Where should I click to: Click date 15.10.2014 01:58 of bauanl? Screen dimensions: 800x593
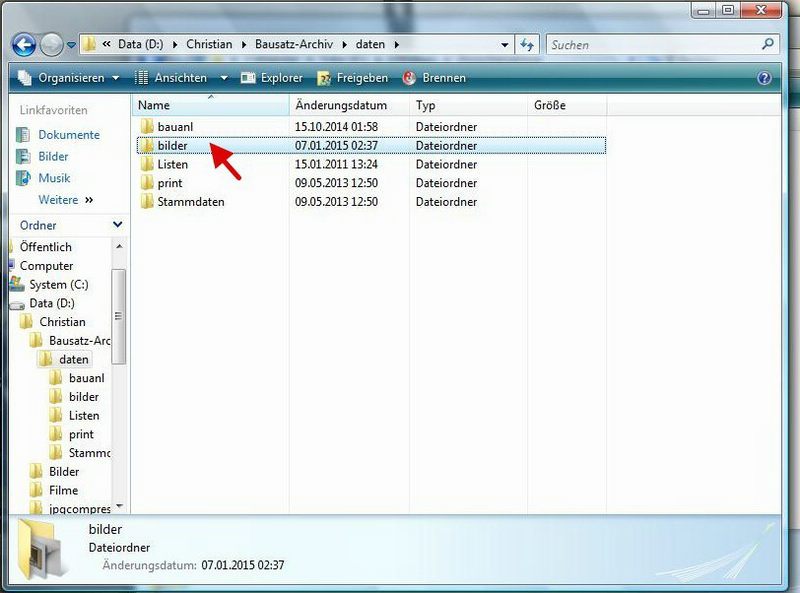[336, 127]
